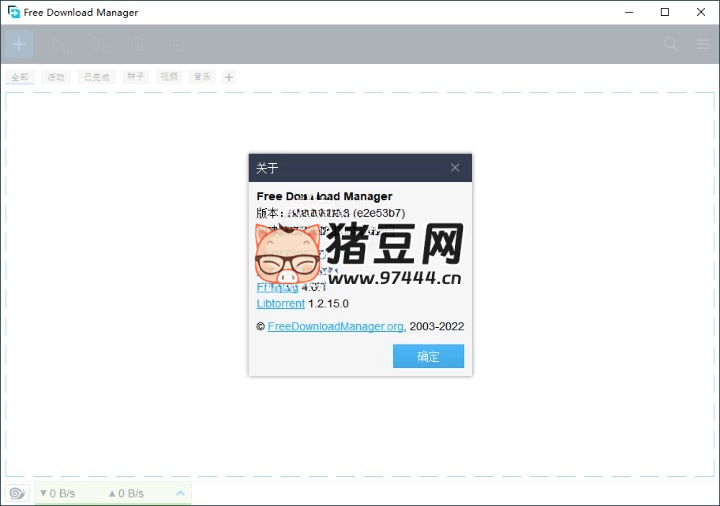Click the Libtorrent version 1.2.15.0 text

click(328, 304)
